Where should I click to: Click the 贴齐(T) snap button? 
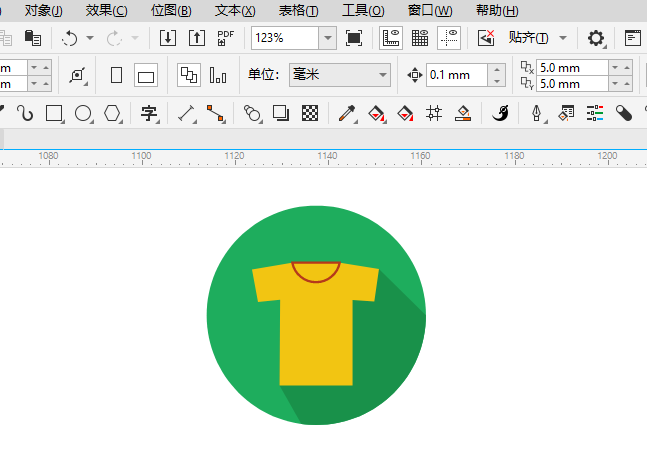[x=529, y=38]
